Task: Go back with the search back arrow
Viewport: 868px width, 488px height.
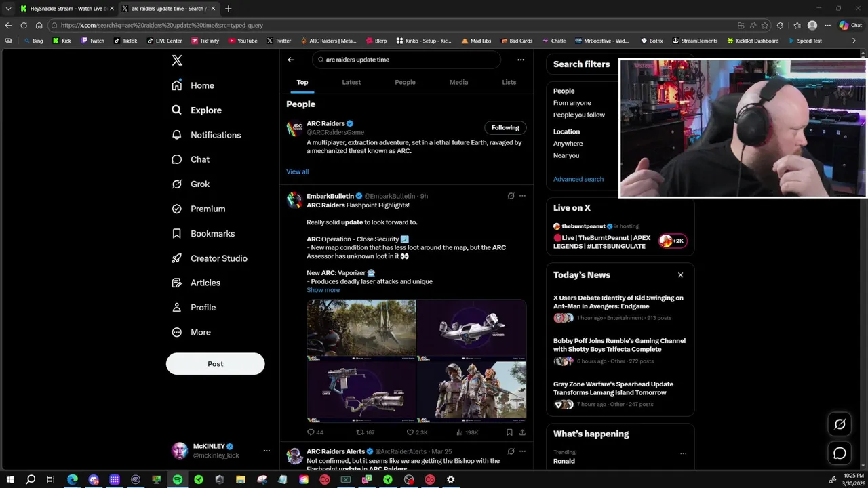Action: (291, 60)
